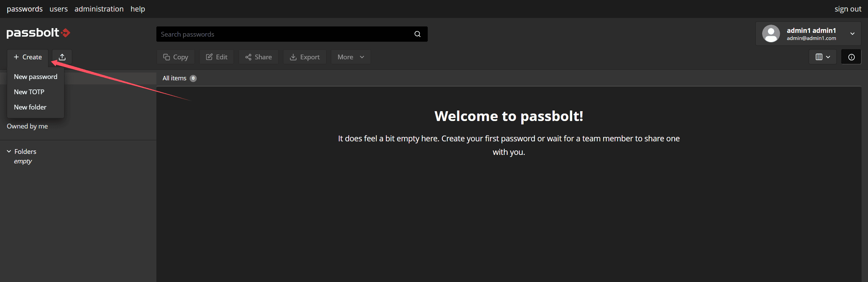Click admin@admin1.com email text
The height and width of the screenshot is (282, 868).
(x=811, y=38)
